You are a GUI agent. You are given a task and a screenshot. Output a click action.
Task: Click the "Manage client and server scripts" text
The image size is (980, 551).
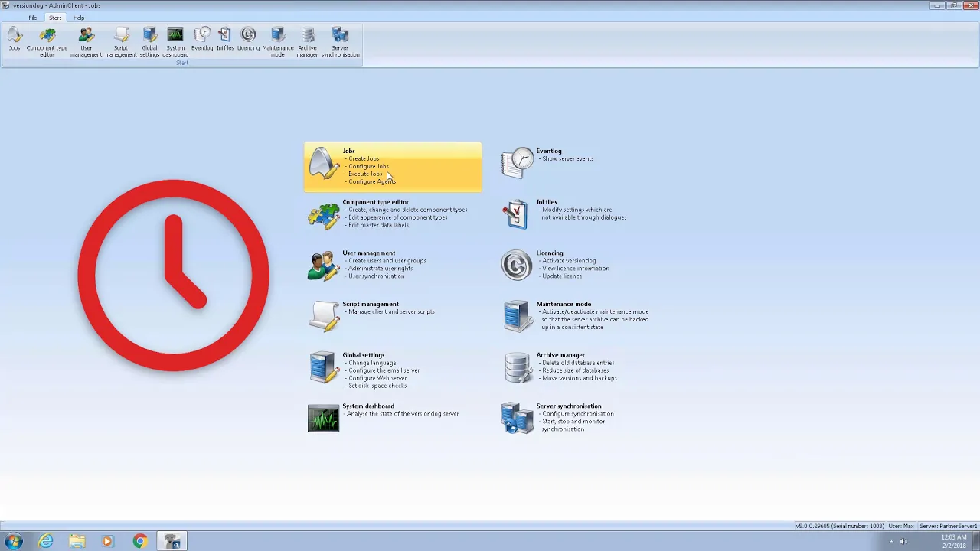click(x=390, y=311)
